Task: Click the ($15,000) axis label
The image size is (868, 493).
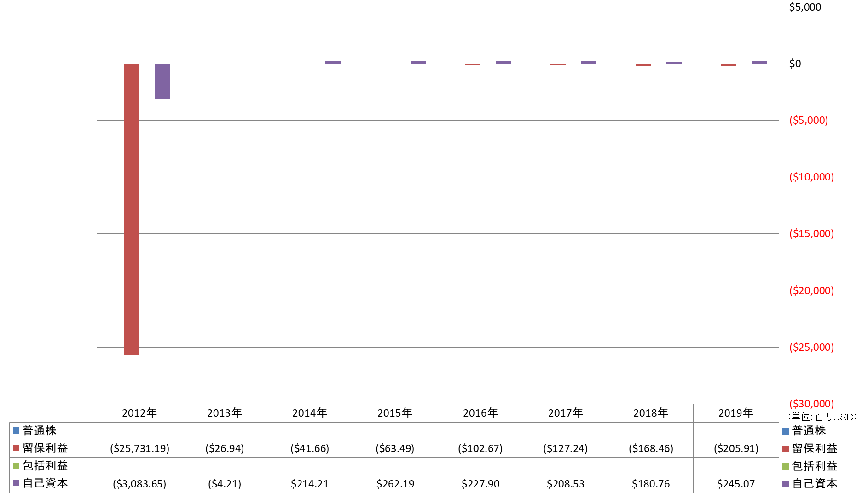Action: point(811,233)
